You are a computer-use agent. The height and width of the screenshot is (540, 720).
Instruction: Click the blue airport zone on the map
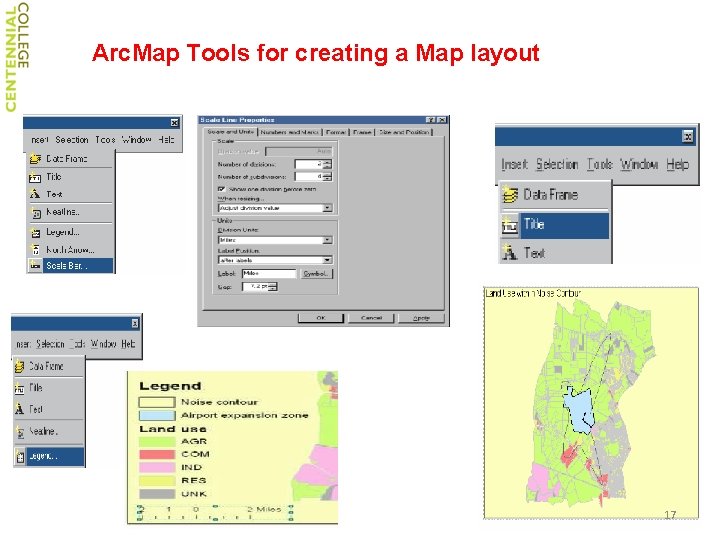pyautogui.click(x=578, y=411)
